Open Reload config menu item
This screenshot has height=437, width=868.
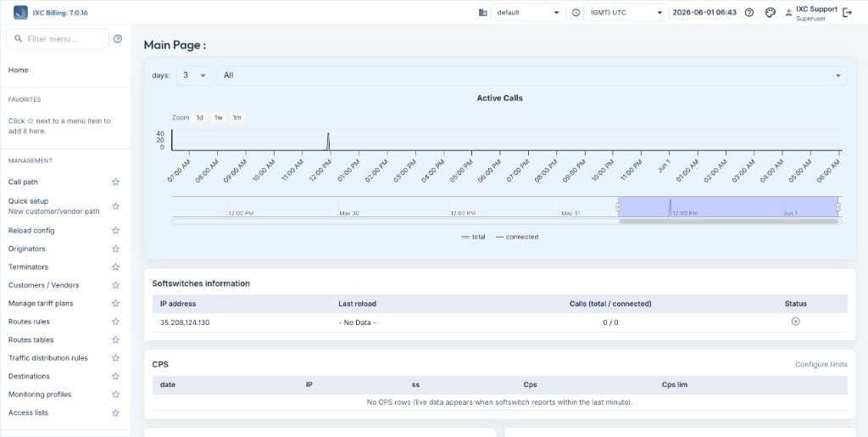tap(31, 231)
